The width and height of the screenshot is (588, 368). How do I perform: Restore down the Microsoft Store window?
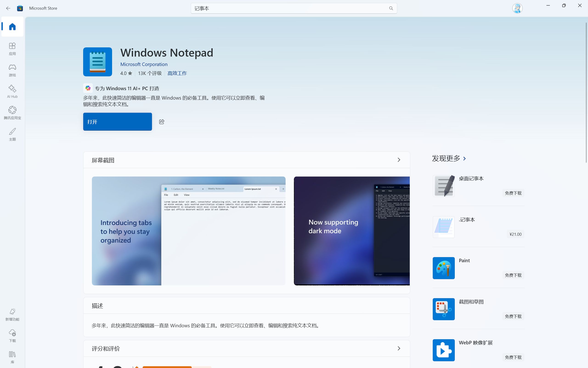(x=564, y=6)
